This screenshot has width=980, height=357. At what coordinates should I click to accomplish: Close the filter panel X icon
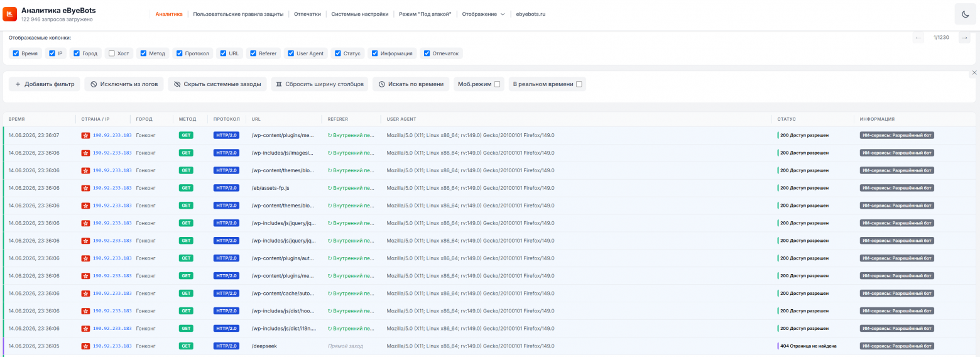point(974,73)
